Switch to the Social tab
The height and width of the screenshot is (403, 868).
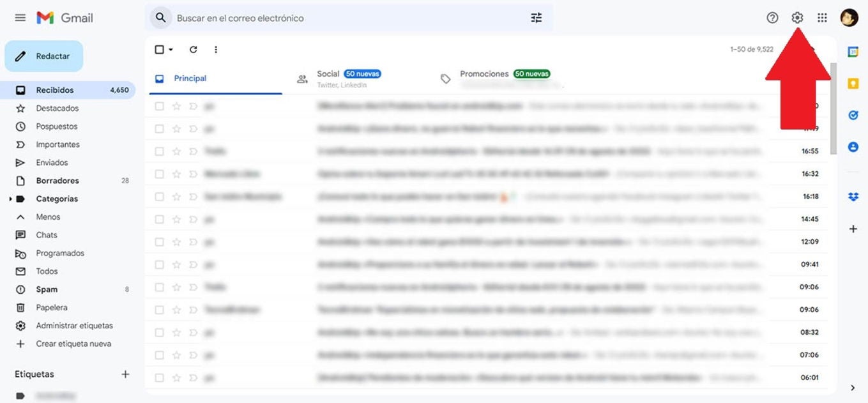(x=328, y=74)
